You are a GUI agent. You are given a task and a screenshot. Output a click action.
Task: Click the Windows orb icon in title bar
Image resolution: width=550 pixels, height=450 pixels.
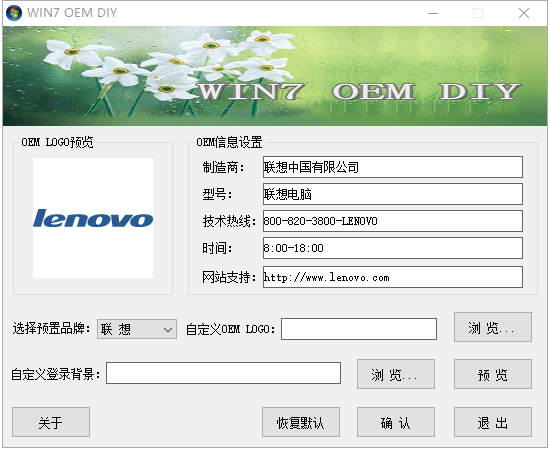point(14,13)
